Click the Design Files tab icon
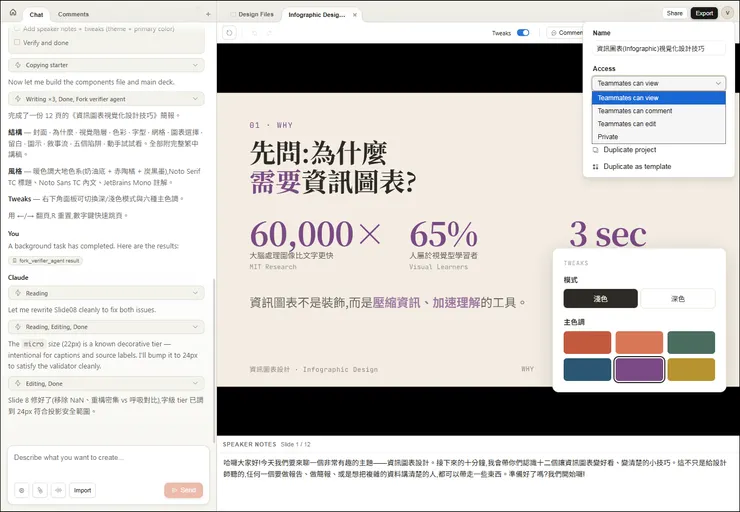 click(x=233, y=15)
